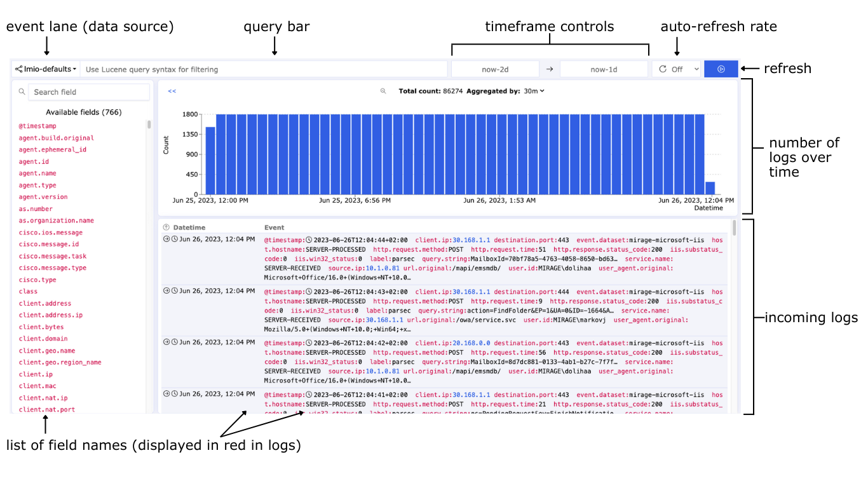Click the now-2d start time field
Image resolution: width=868 pixels, height=488 pixels.
tap(495, 69)
